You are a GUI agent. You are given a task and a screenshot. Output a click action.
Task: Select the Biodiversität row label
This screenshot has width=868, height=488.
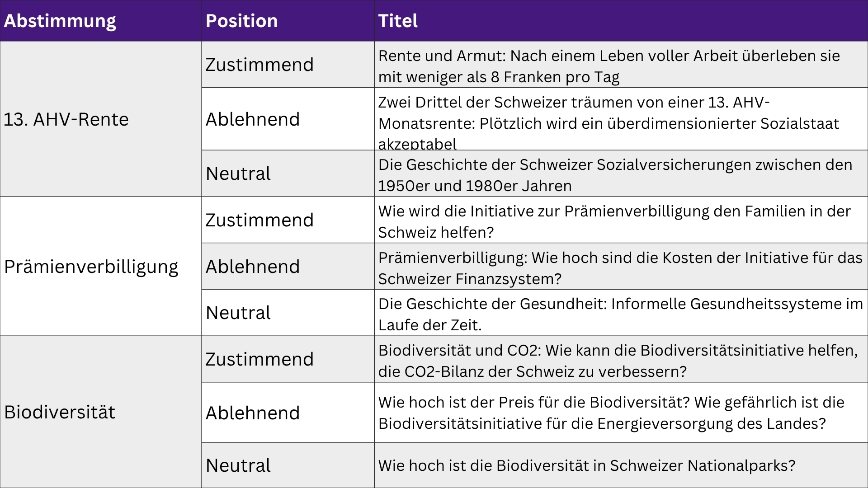click(x=60, y=412)
